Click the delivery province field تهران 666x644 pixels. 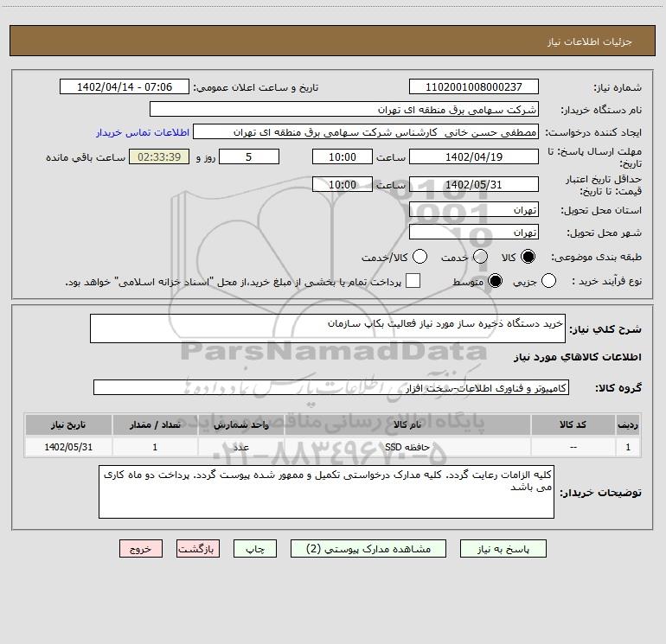coord(474,210)
